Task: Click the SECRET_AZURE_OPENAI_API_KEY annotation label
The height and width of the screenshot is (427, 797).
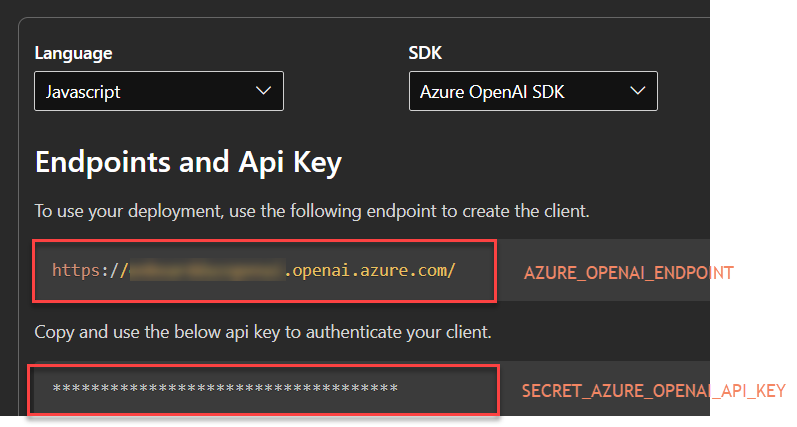Action: click(654, 391)
